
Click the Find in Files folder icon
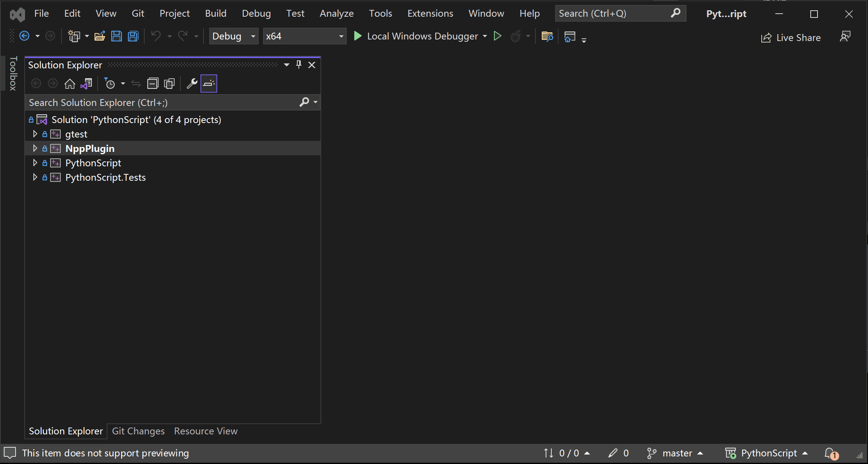(547, 36)
